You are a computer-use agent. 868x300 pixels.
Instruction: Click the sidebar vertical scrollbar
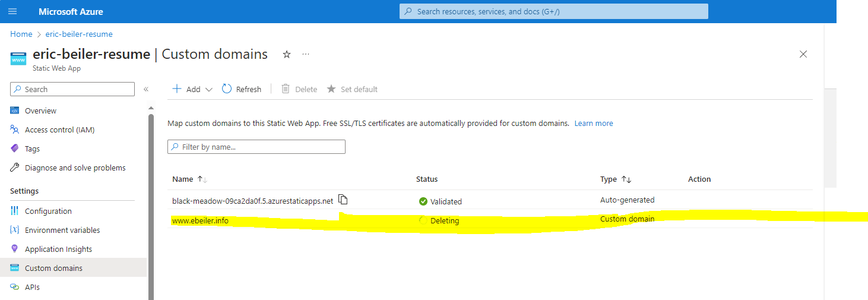point(151,207)
